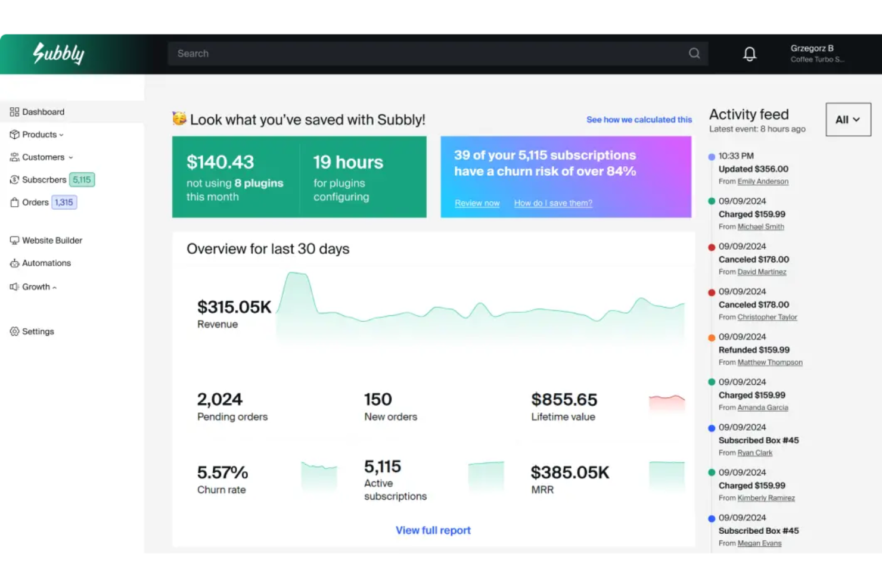
Task: Open Settings with the gear icon
Action: 14,331
